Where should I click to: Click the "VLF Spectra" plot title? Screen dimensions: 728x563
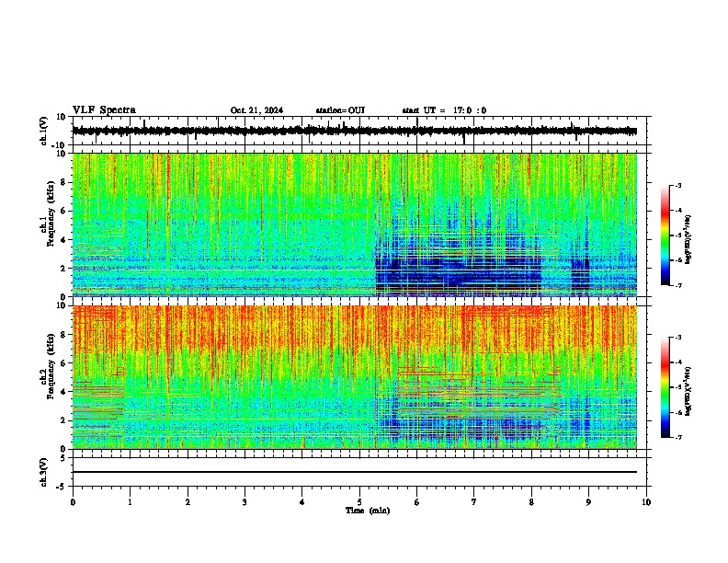(104, 110)
